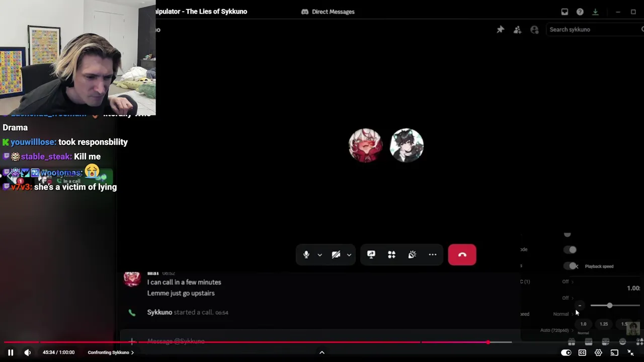644x362 pixels.
Task: Toggle autoplay switch in player bar
Action: click(566, 352)
